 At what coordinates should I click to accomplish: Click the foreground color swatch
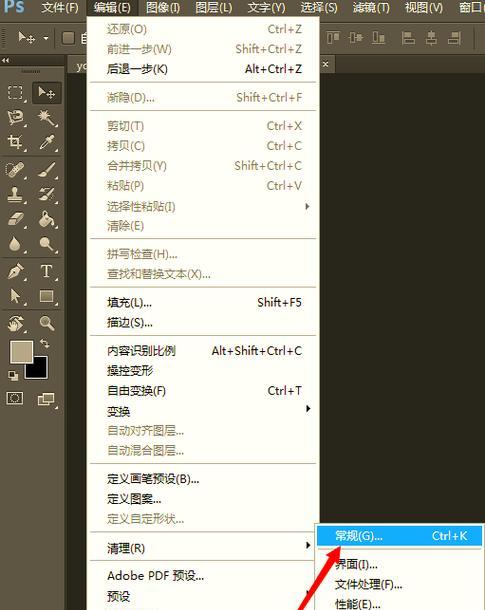(x=20, y=352)
